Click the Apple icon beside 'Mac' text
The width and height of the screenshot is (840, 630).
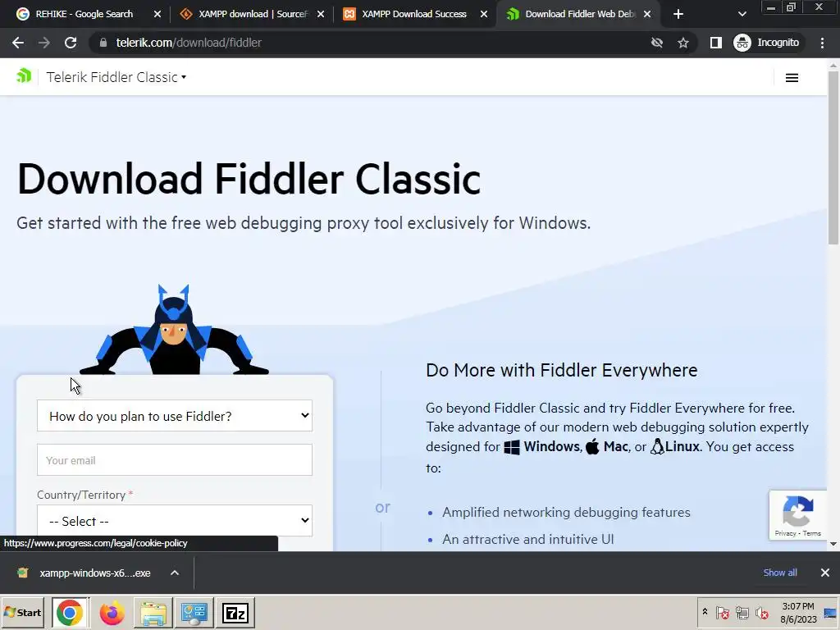point(592,446)
